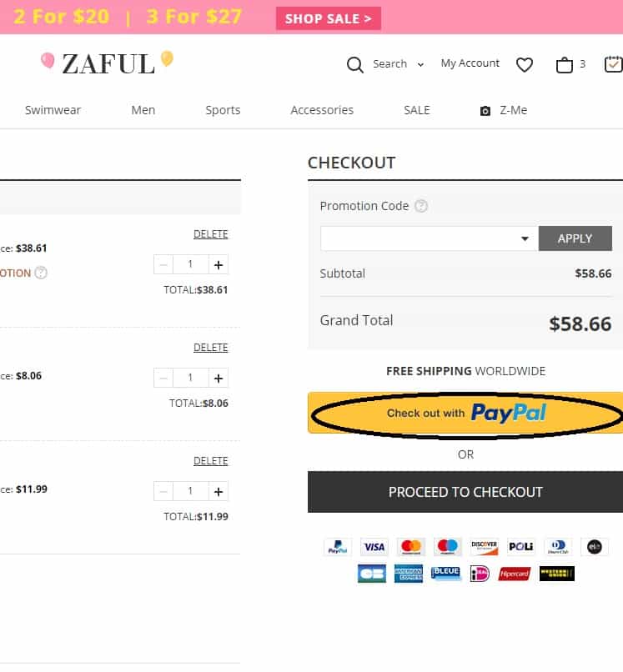Click the Western Union payment icon

pos(557,574)
